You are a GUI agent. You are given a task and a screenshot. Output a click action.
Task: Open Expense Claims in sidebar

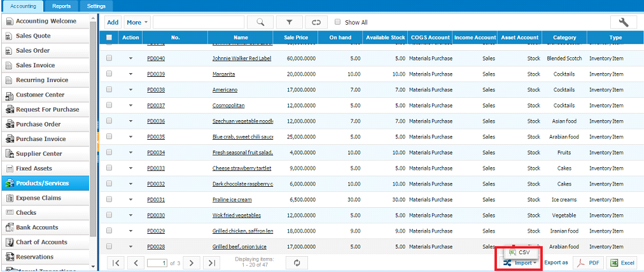pos(45,198)
